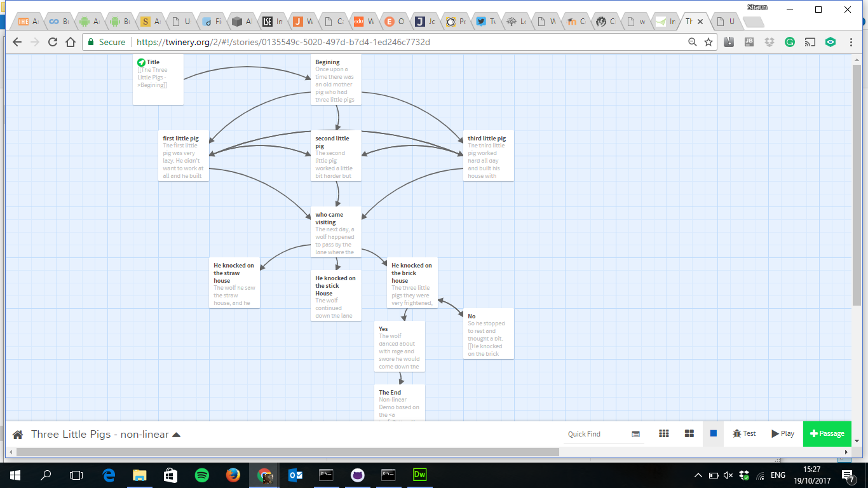
Task: Play the story with Play button
Action: click(x=783, y=433)
